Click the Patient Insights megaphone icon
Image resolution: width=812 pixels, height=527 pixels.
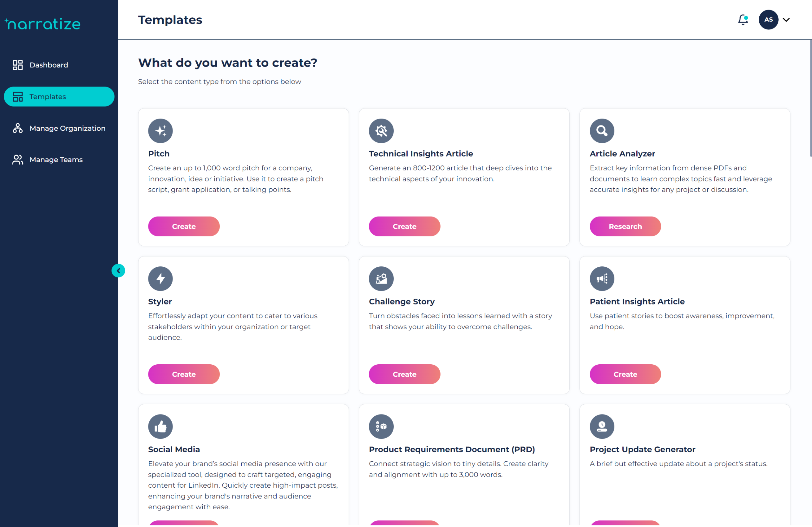601,278
